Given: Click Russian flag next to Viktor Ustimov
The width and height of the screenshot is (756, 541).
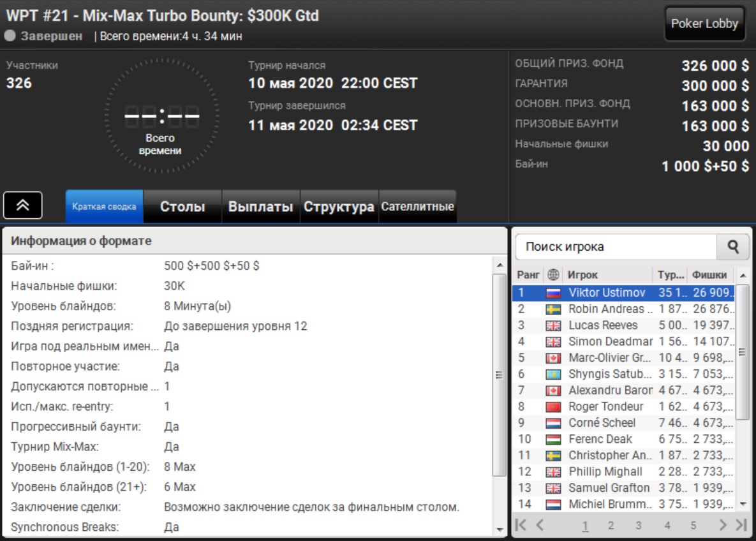Looking at the screenshot, I should [x=553, y=293].
